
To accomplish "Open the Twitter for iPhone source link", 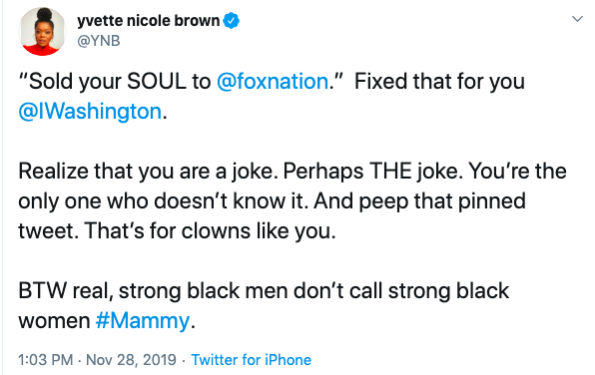I will tap(251, 359).
